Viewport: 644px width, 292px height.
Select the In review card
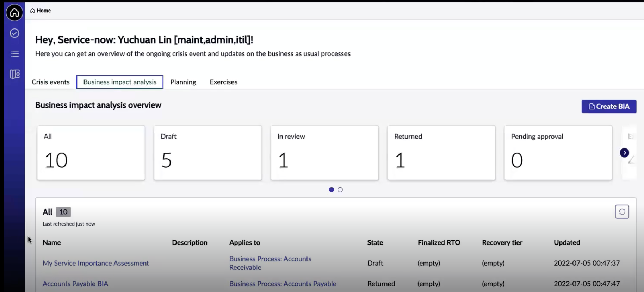coord(324,153)
